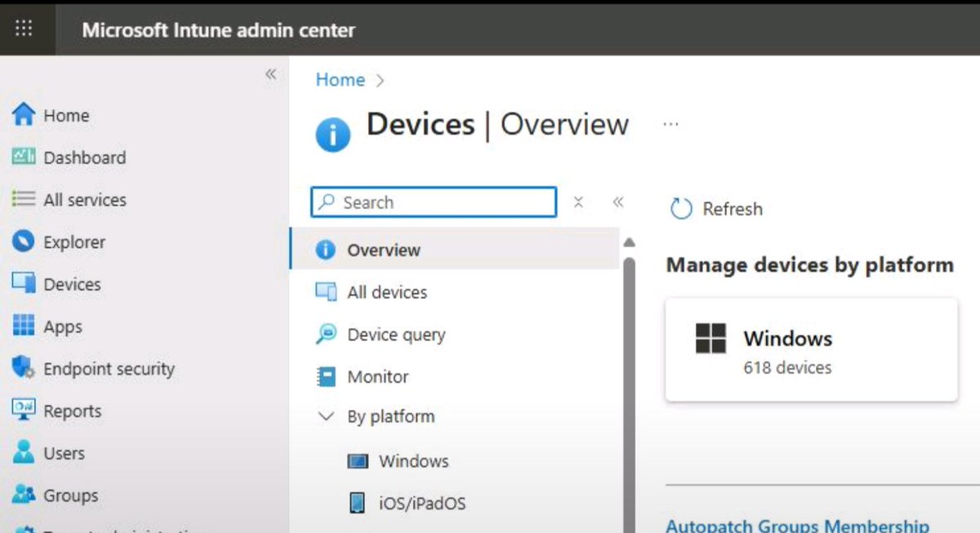Click the Groups people icon
This screenshot has height=533, width=980.
point(24,495)
